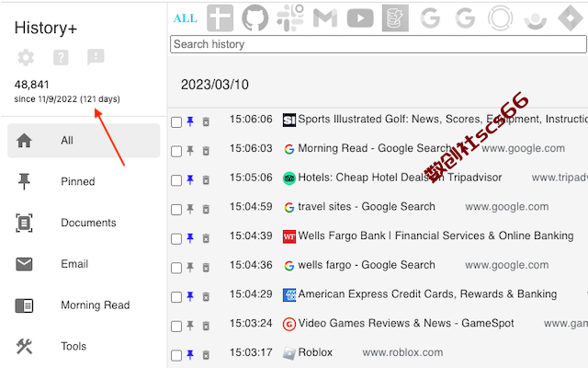Open the Tools section in sidebar
Image resolution: width=588 pixels, height=368 pixels.
84,346
